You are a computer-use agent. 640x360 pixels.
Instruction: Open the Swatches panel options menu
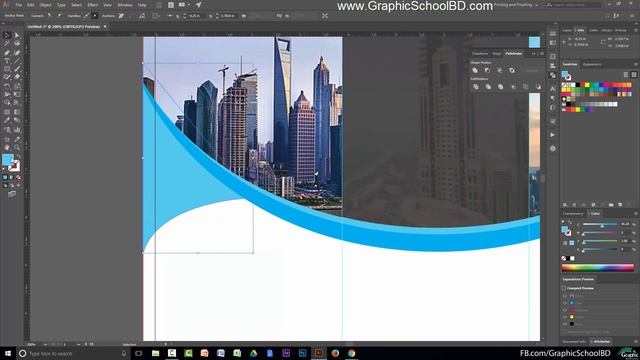pos(636,64)
